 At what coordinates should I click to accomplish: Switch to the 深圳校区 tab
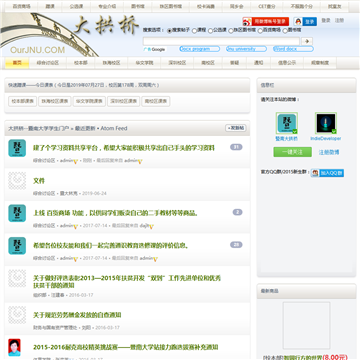point(177,63)
